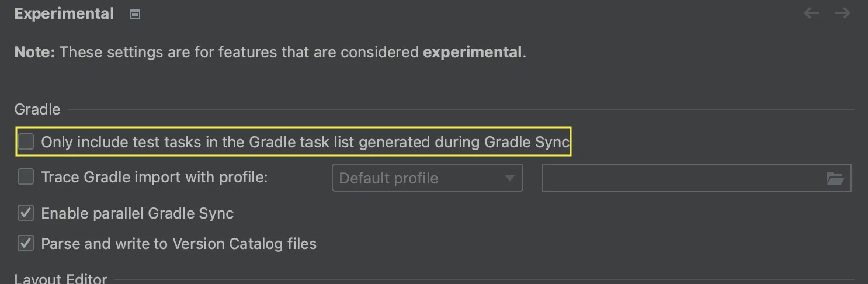The image size is (868, 284).
Task: Click 'Parse and write to Version Catalog files' label
Action: tap(179, 244)
